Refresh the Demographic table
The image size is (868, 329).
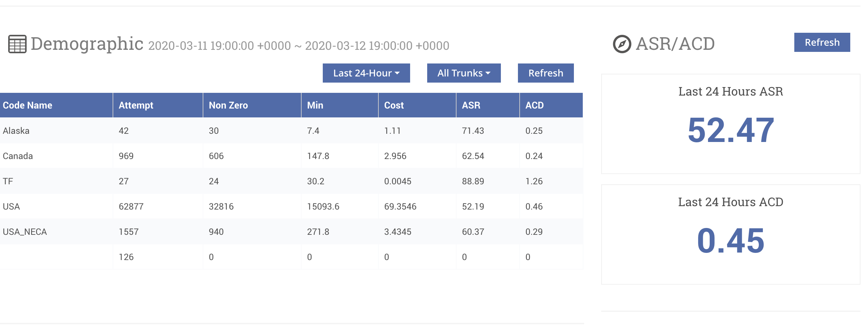pos(546,73)
